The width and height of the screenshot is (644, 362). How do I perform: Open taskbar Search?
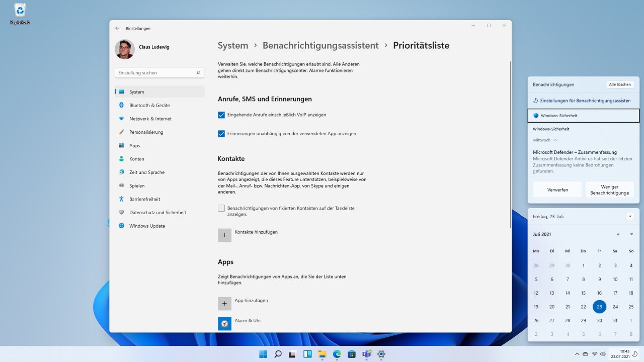[x=278, y=354]
